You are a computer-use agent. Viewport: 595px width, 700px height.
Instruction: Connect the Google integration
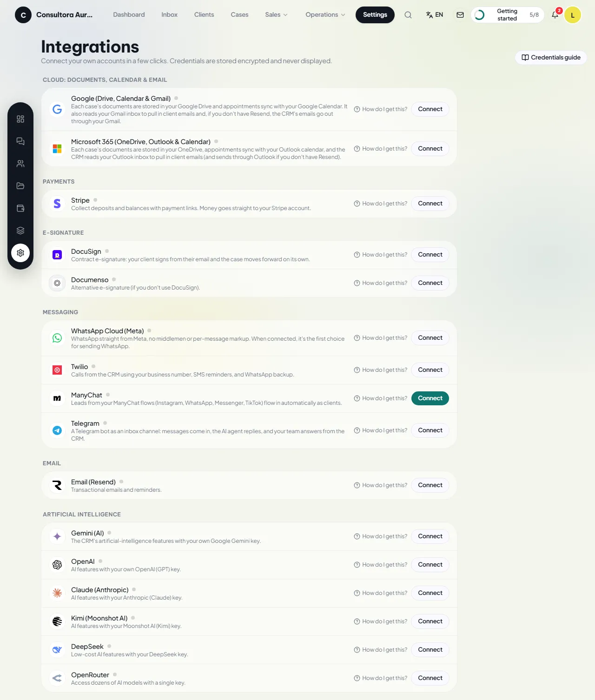[430, 109]
